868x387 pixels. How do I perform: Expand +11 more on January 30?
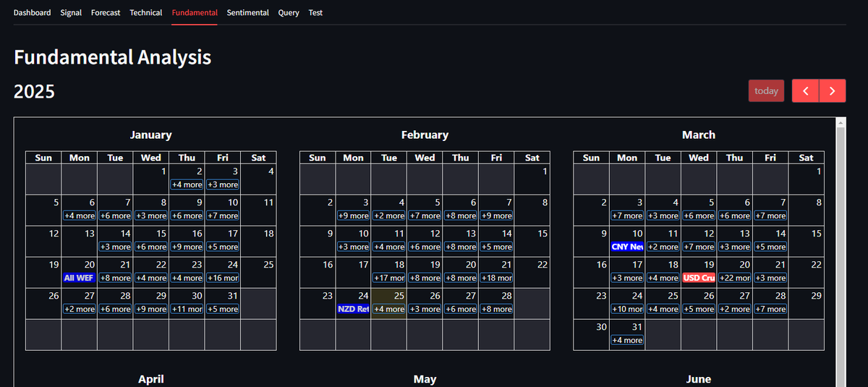(x=187, y=309)
